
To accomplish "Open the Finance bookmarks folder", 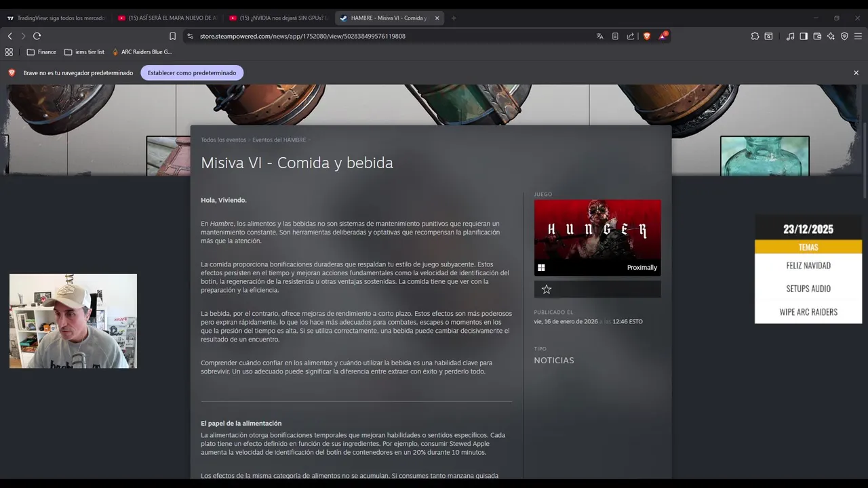I will tap(41, 52).
